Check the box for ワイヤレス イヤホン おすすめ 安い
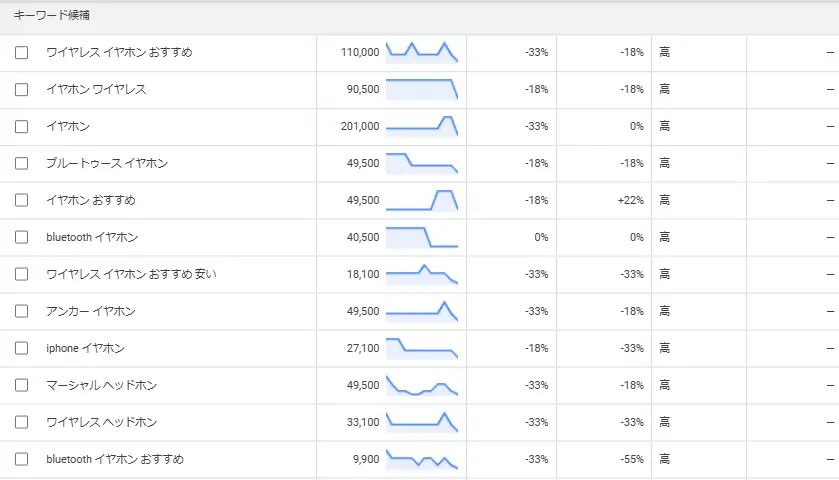Image resolution: width=839 pixels, height=480 pixels. pos(22,275)
